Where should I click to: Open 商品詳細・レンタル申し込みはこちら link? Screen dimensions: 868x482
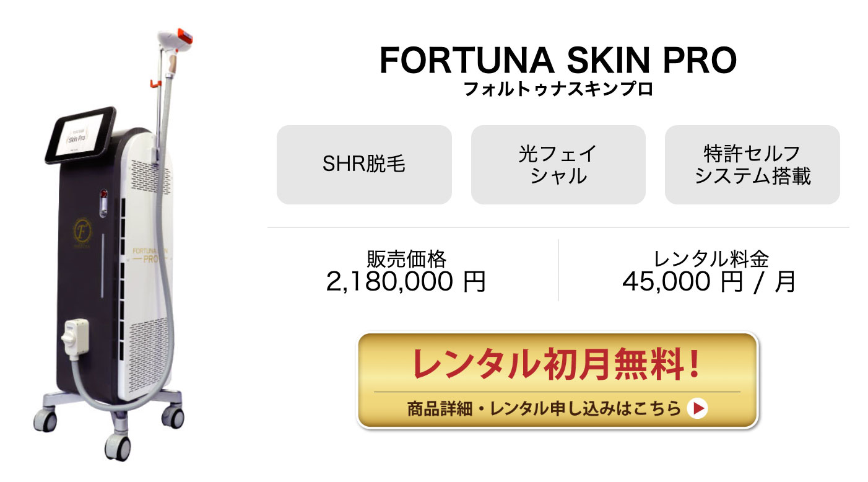(545, 407)
